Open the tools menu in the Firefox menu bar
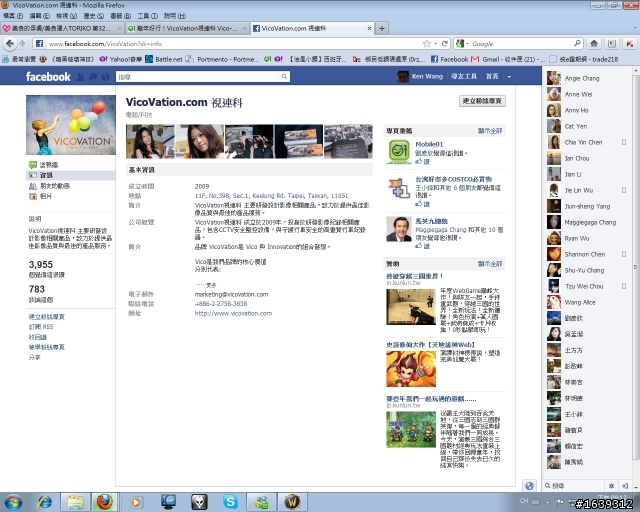 147,16
